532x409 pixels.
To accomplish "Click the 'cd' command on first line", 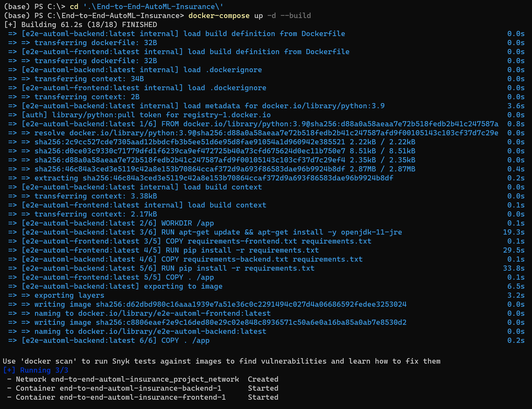I will coord(74,7).
